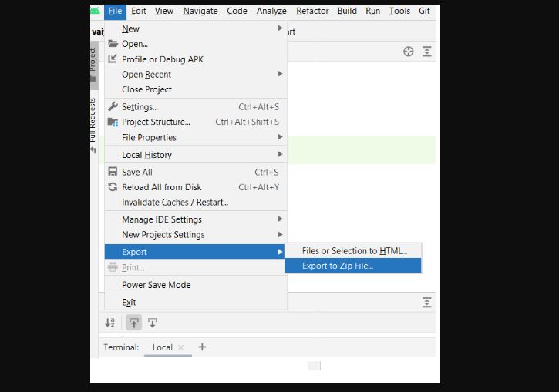The width and height of the screenshot is (559, 392).
Task: Open the Tools menu
Action: coord(399,11)
